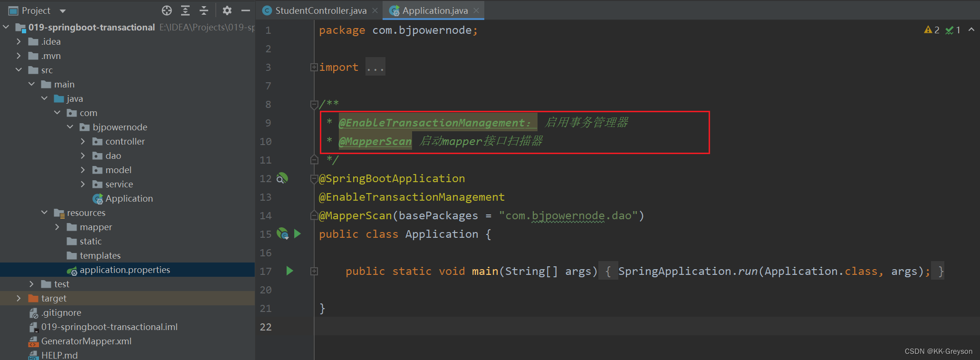
Task: Click the inspections widget up arrow
Action: (x=971, y=30)
